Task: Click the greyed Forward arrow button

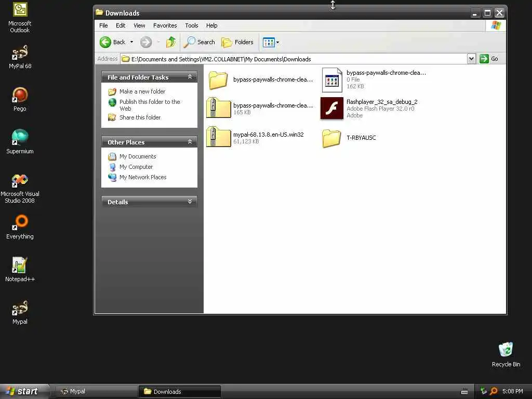Action: pos(146,42)
